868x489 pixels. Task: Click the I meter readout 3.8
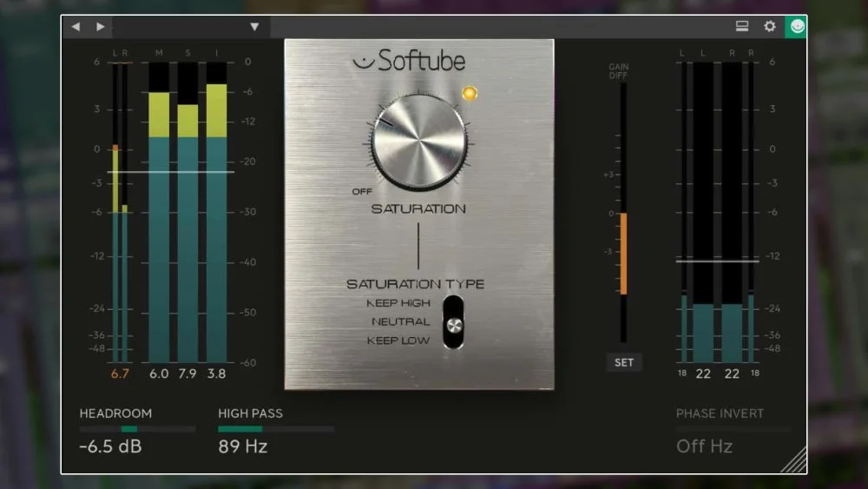pos(216,373)
